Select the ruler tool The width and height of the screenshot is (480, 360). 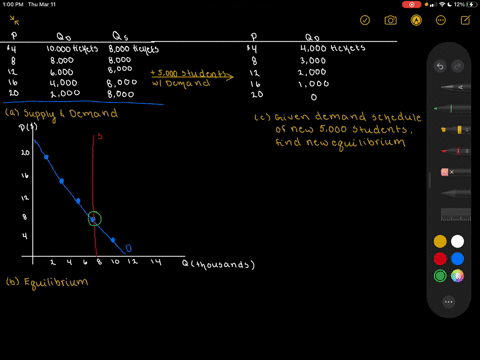456,214
